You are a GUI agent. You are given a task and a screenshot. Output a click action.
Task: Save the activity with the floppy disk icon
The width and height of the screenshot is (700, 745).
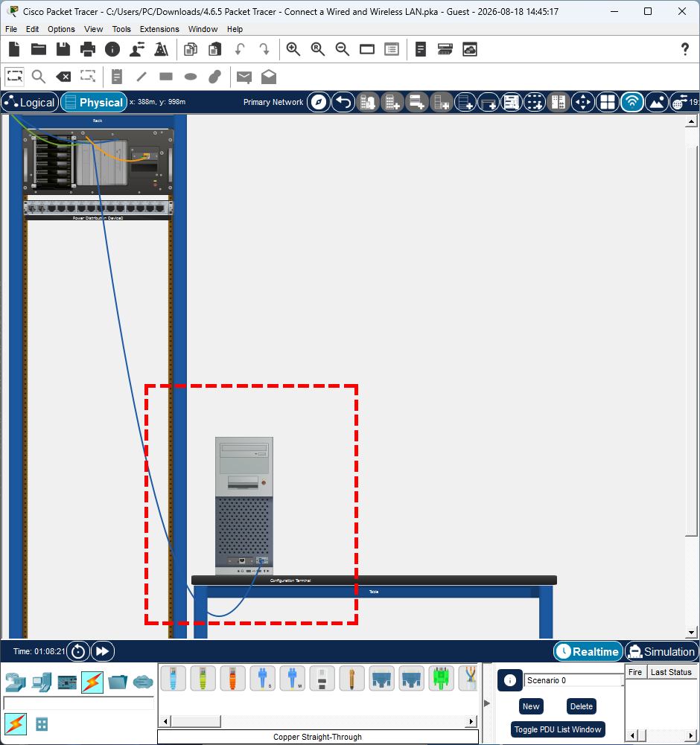tap(63, 49)
